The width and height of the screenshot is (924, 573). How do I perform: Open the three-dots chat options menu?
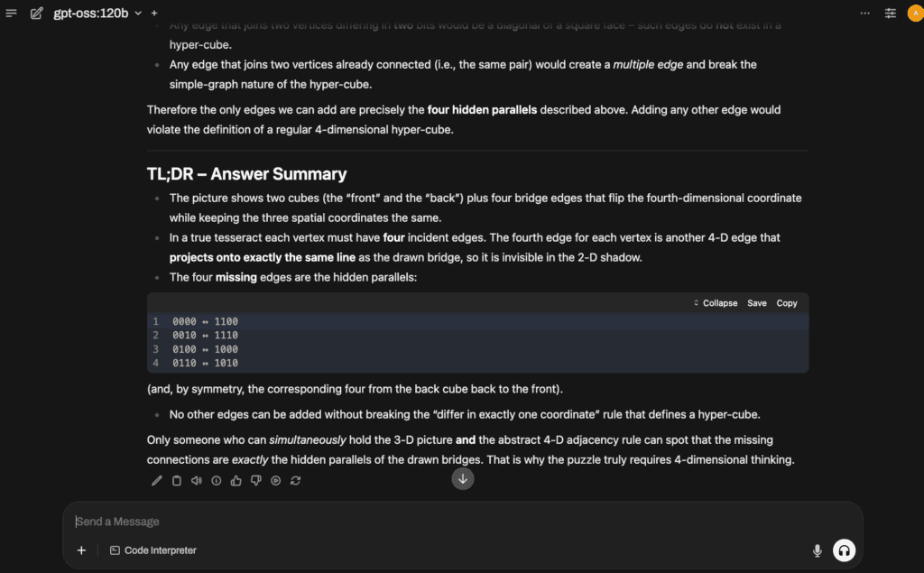coord(864,13)
